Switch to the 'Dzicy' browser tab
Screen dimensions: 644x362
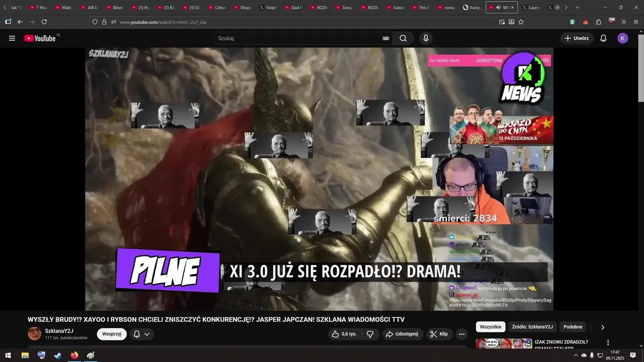pos(344,8)
